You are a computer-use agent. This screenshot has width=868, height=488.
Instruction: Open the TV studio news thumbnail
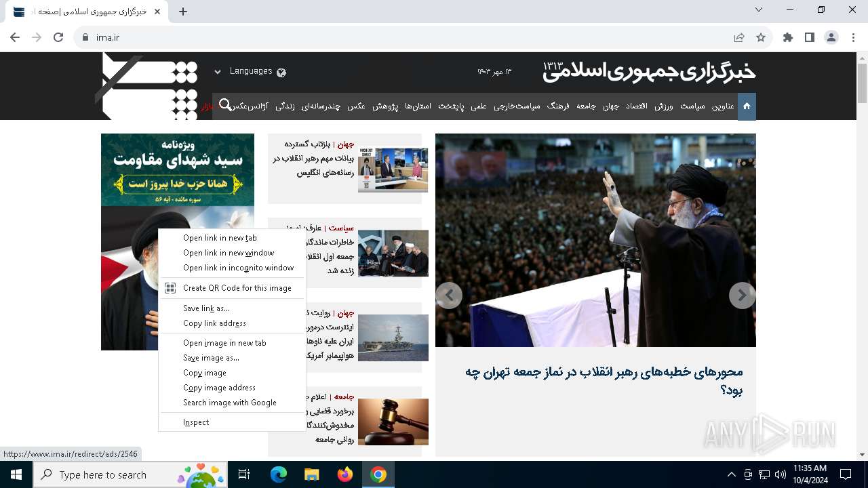pyautogui.click(x=393, y=169)
